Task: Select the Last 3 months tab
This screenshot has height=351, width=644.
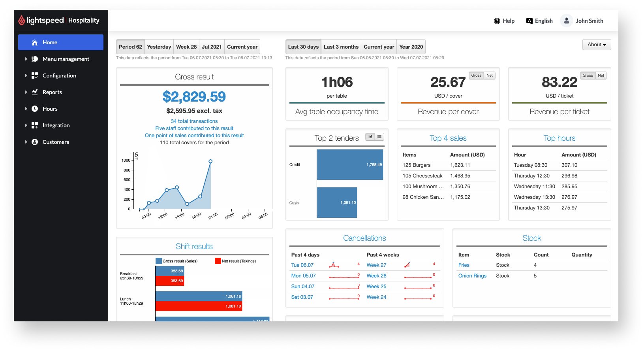Action: coord(341,47)
